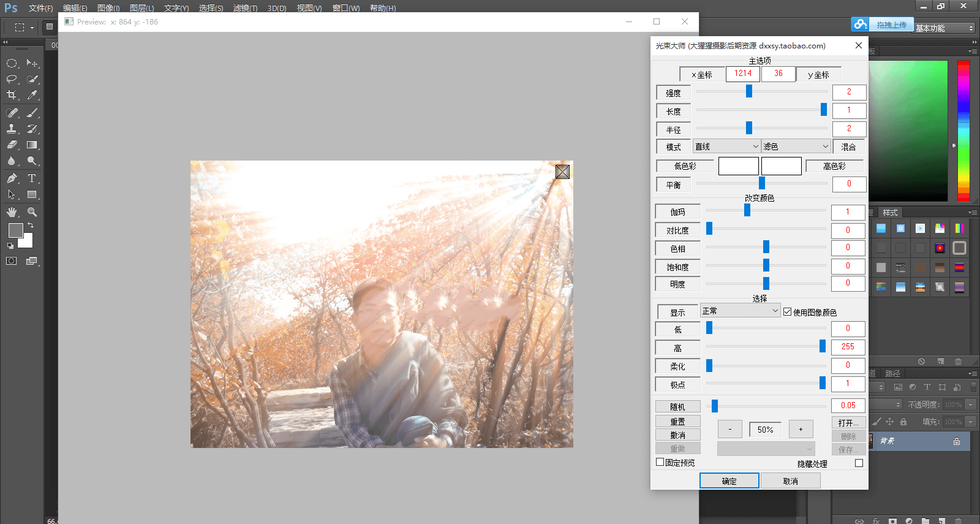Switch to the 路径 tab

pyautogui.click(x=892, y=373)
